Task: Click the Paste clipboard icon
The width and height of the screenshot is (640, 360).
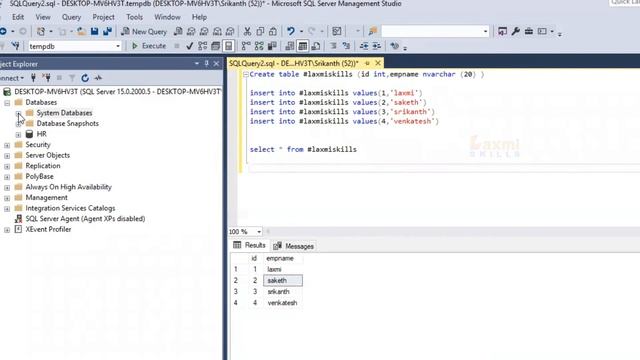Action: [x=273, y=31]
